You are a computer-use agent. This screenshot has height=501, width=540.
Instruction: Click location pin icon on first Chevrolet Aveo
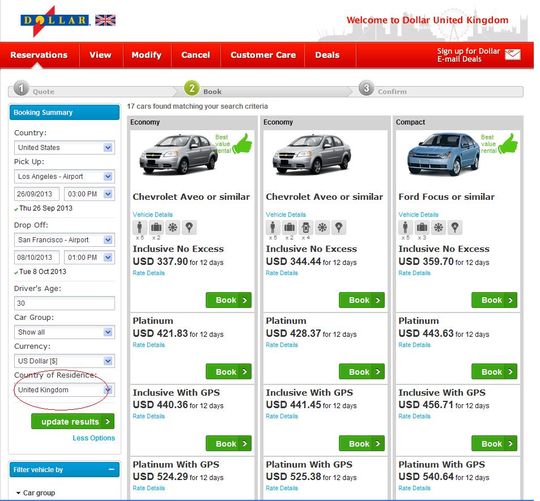pyautogui.click(x=189, y=228)
